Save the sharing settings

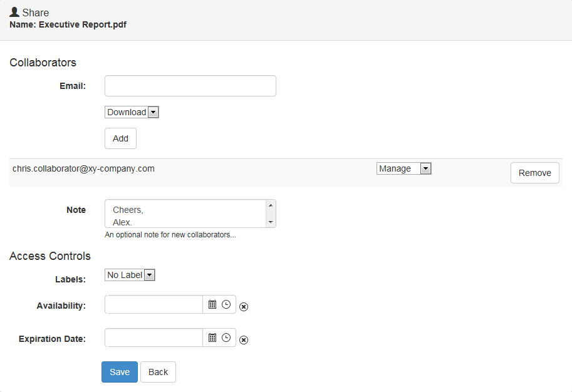pyautogui.click(x=119, y=371)
